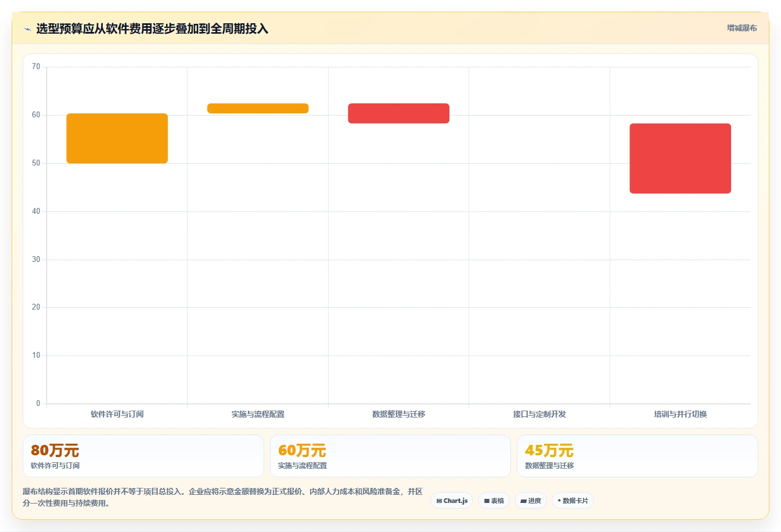Click the 进度 tag chip

point(531,501)
